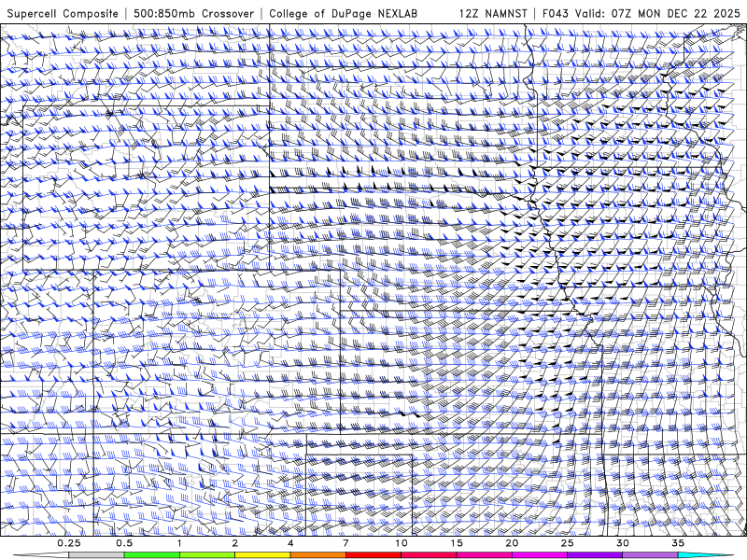The image size is (747, 560).
Task: Click 'College of DuPage NEXLAB' text
Action: pyautogui.click(x=343, y=13)
